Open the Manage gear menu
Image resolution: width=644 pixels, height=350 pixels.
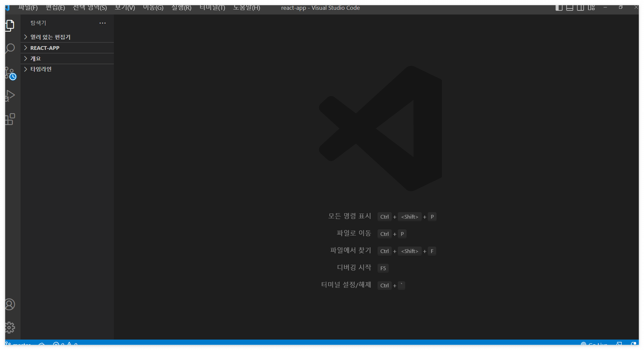click(10, 327)
